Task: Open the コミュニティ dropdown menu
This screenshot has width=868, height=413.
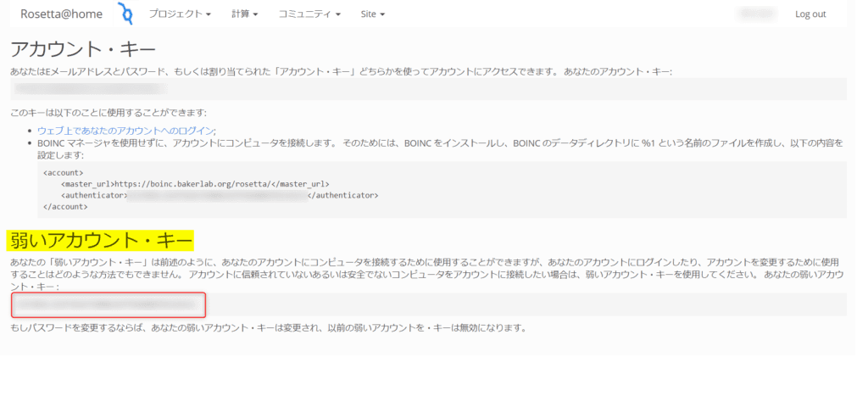Action: (309, 14)
